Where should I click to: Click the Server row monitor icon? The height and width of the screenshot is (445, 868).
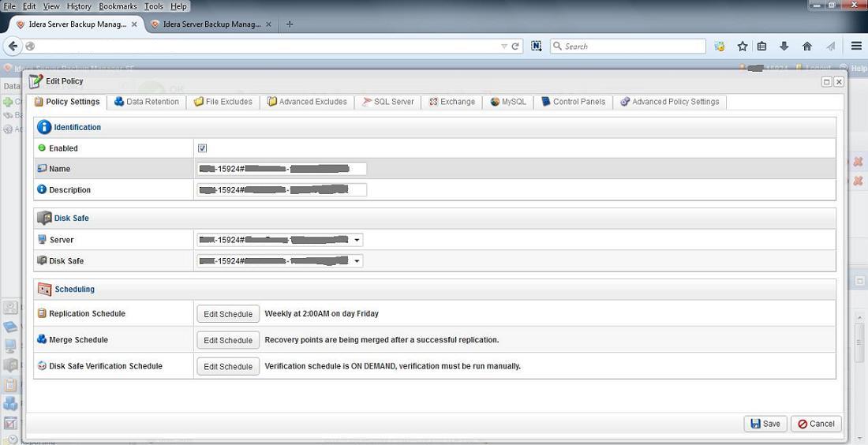click(42, 240)
